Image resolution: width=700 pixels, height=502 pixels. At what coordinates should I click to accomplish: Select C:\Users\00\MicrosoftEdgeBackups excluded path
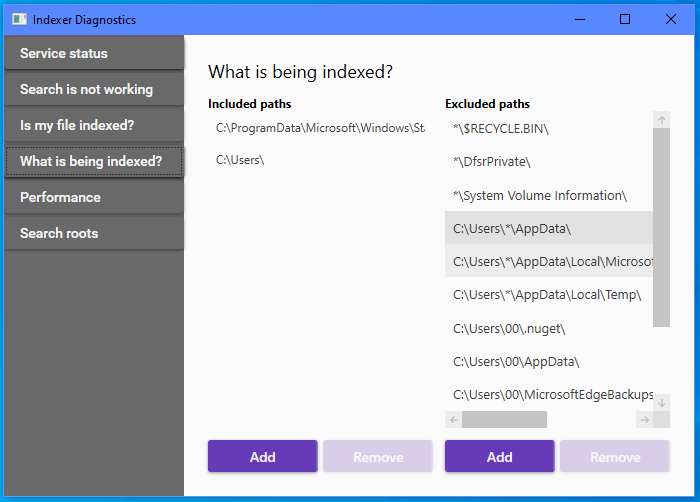(549, 394)
